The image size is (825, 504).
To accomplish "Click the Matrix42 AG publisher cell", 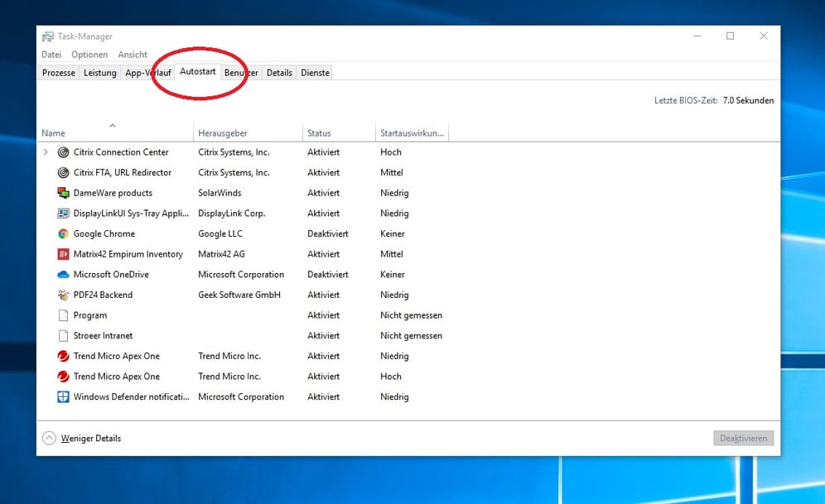I will [x=221, y=254].
